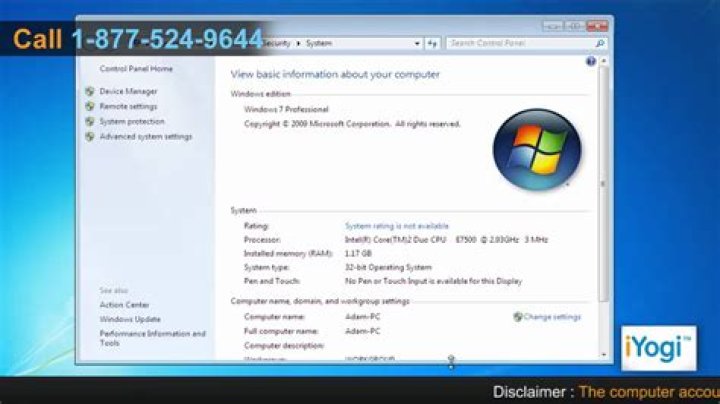Click the Windows logo image

tap(537, 150)
